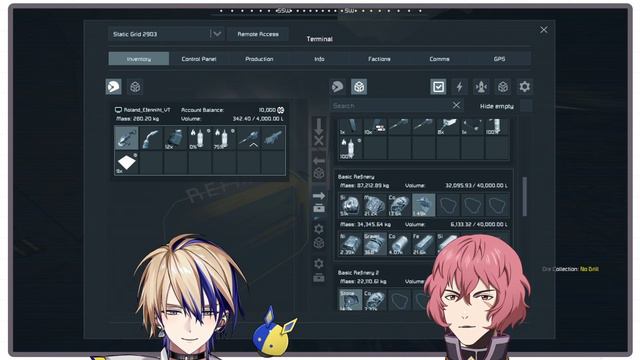This screenshot has width=640, height=360.
Task: Select the Co ingot 4.07k in refinery output
Action: click(399, 244)
